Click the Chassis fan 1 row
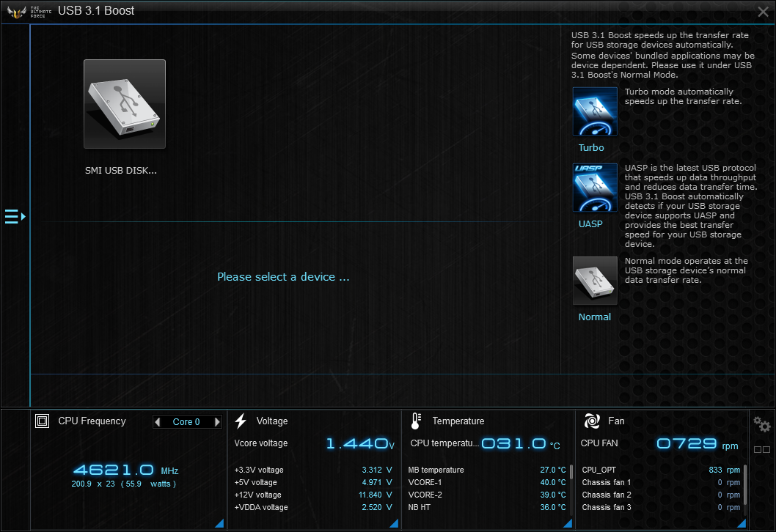Screen dimensions: 776x532 coord(661,482)
